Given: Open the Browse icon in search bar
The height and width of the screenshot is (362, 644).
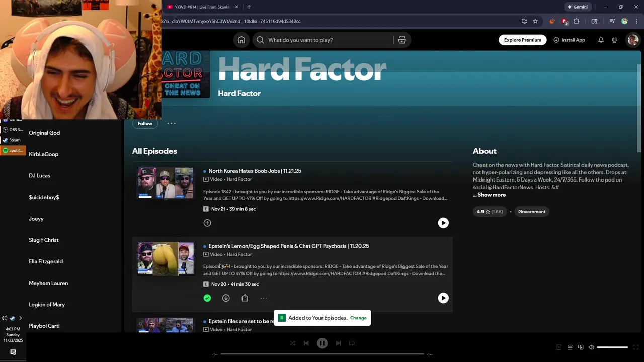Looking at the screenshot, I should click(x=401, y=40).
